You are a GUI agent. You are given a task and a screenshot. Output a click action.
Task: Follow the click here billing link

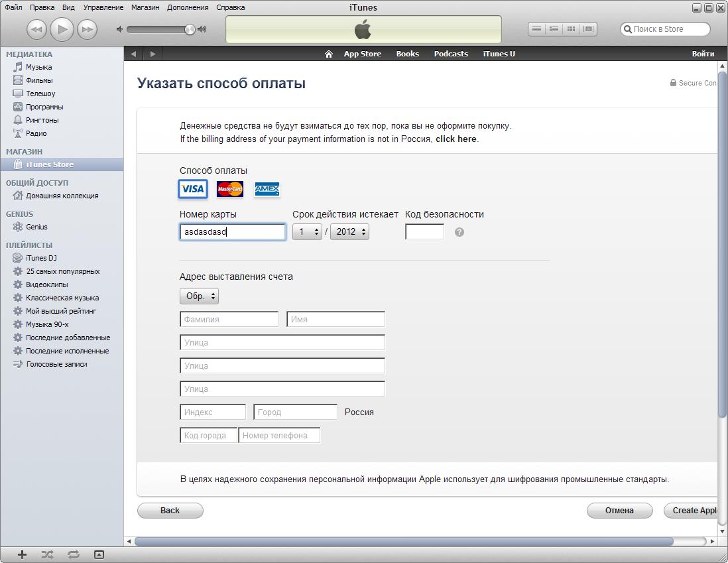[456, 139]
